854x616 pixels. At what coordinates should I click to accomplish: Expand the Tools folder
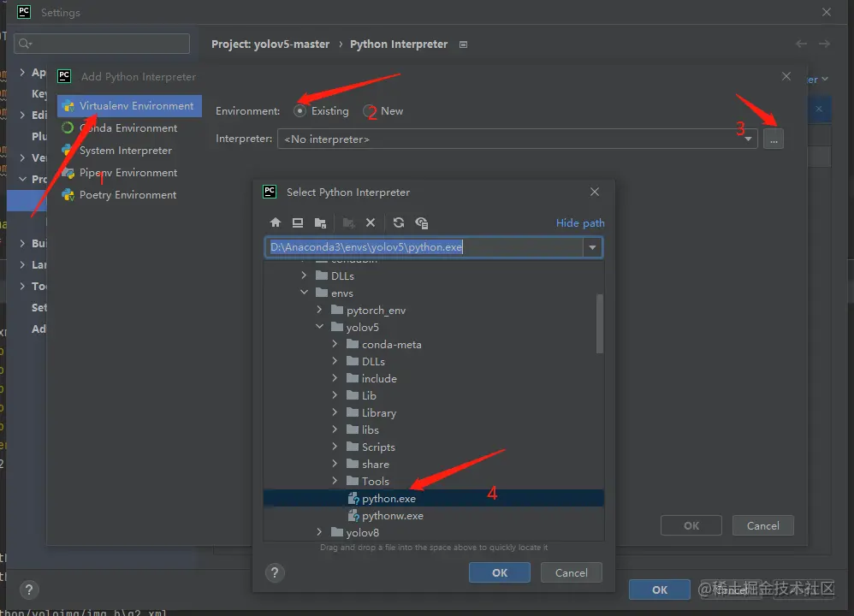(x=335, y=481)
